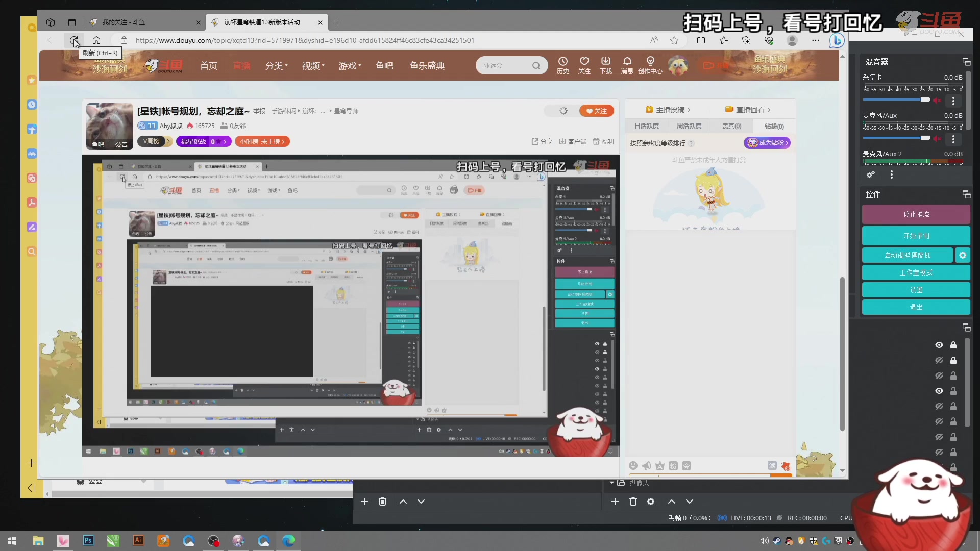Open Douyu messages (消息) bell
Screen dimensions: 980x551
(x=627, y=65)
